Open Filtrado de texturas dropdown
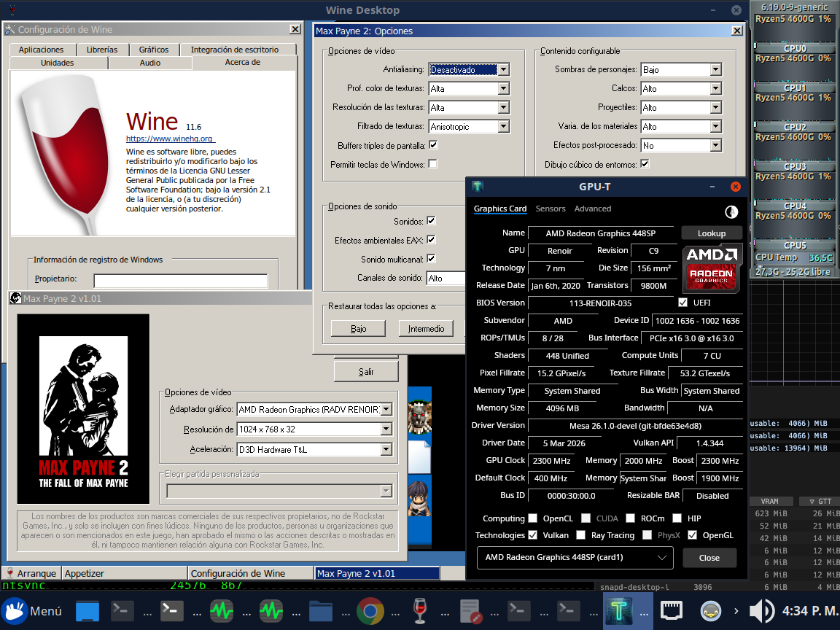 coord(503,126)
